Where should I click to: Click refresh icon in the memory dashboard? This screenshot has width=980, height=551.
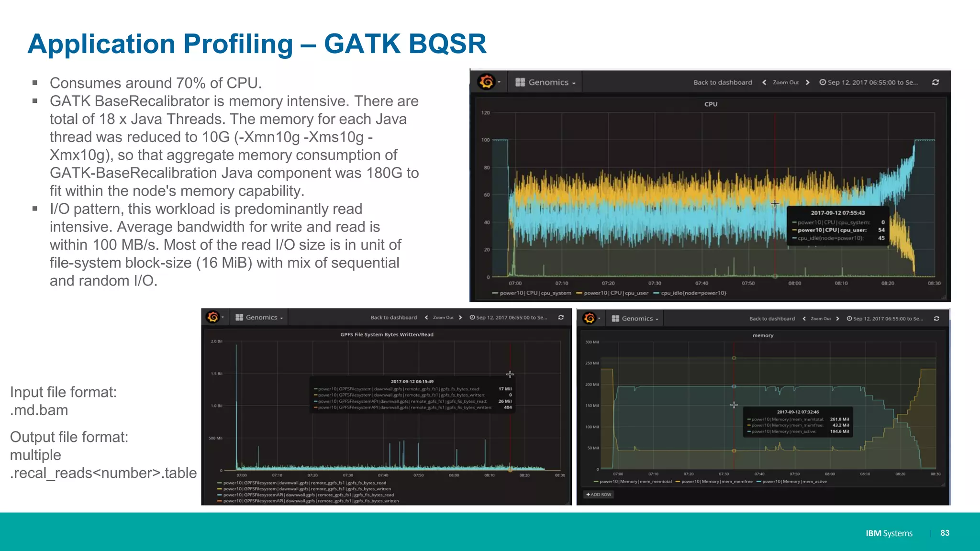[x=936, y=319]
